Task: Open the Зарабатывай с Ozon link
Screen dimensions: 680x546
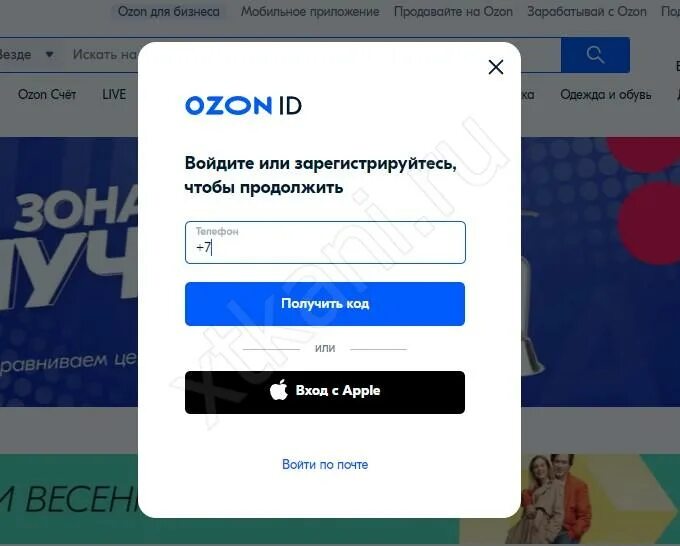Action: click(x=587, y=12)
